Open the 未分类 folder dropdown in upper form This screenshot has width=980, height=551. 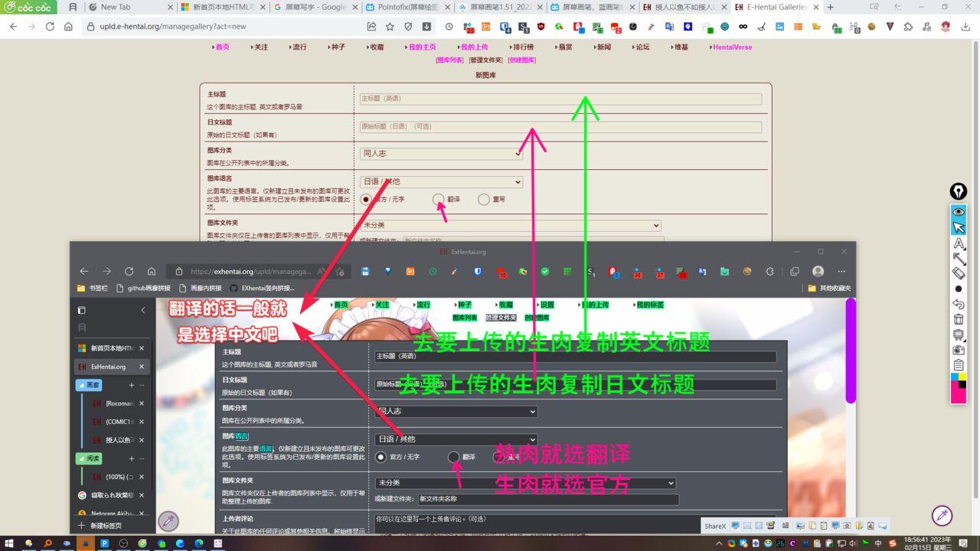pyautogui.click(x=510, y=226)
